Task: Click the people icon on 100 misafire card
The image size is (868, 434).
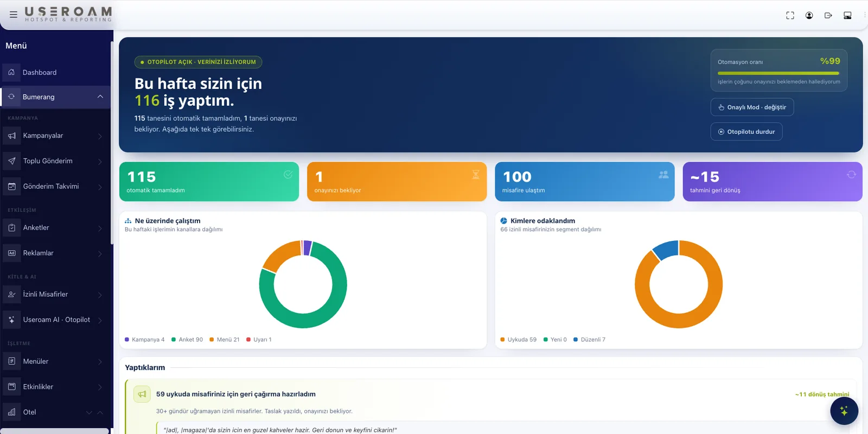Action: tap(663, 174)
